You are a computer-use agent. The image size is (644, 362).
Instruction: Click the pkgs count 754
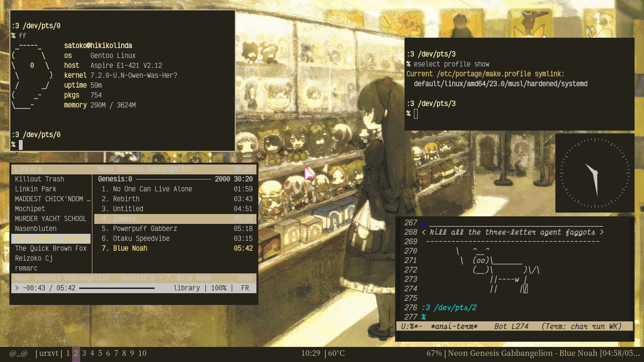(x=96, y=95)
